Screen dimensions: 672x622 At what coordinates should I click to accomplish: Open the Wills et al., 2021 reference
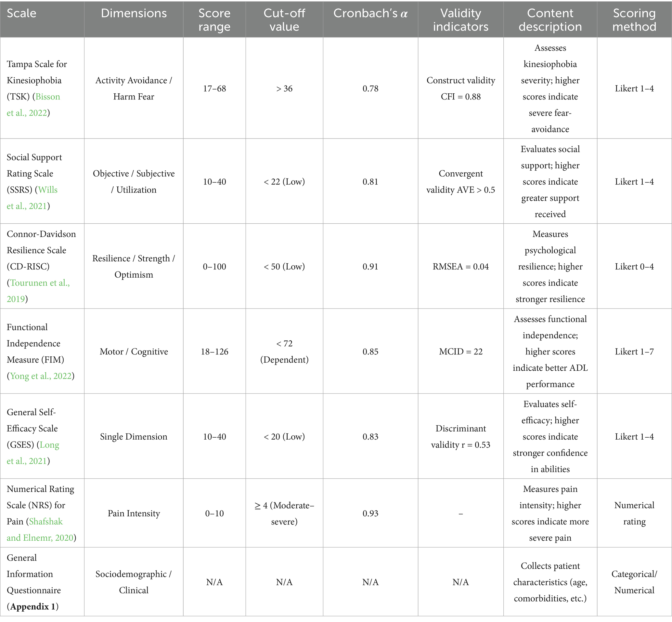click(32, 198)
